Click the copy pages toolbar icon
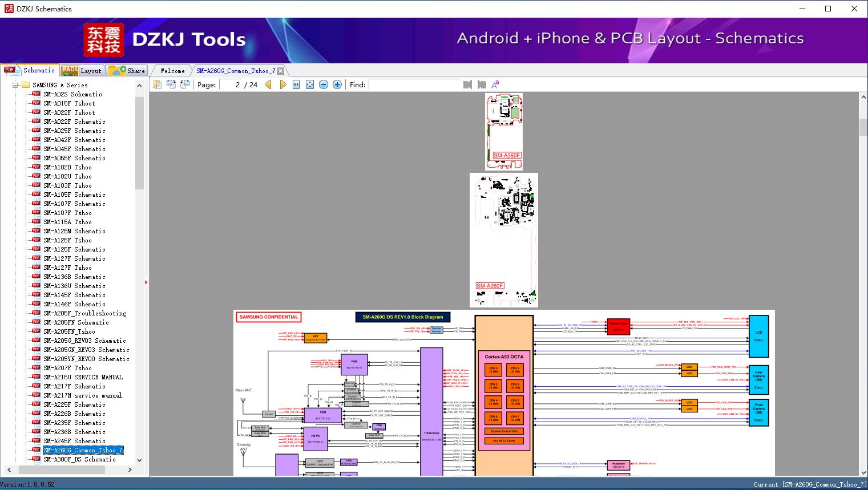 157,84
